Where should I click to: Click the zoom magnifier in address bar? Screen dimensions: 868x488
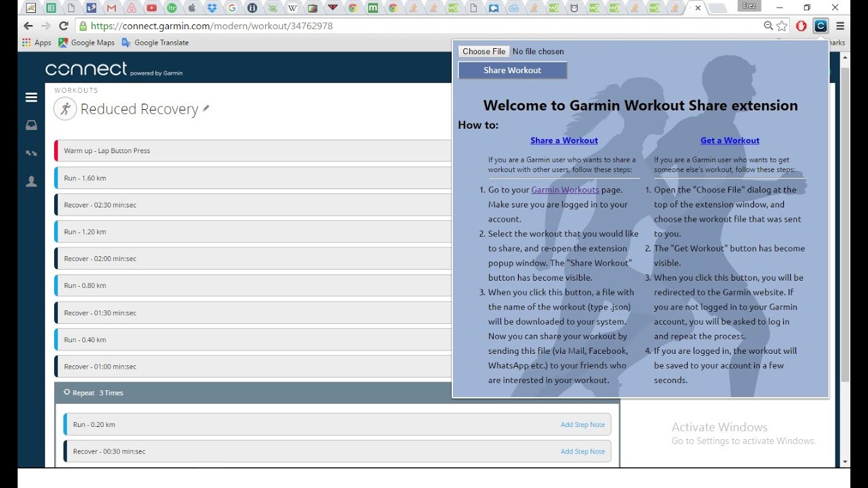tap(768, 26)
